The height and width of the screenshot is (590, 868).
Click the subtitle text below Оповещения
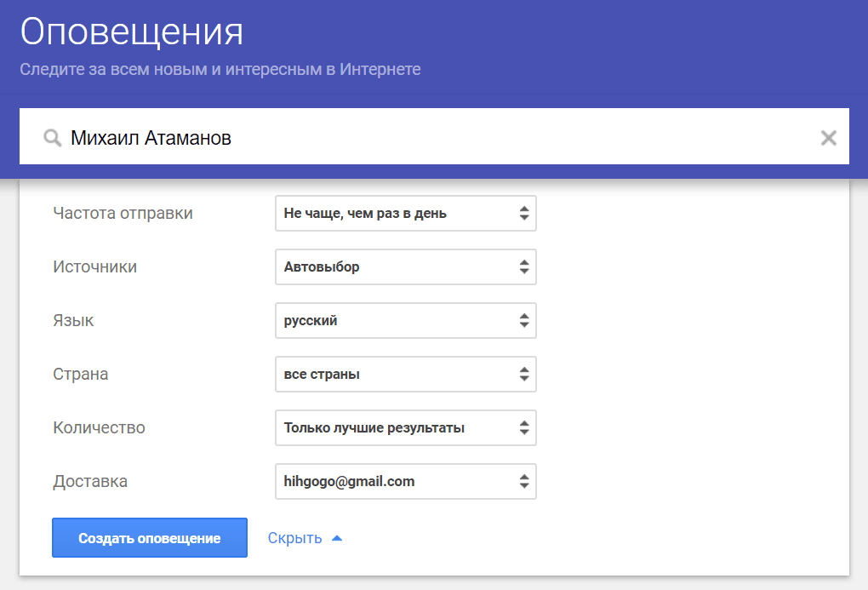[220, 69]
